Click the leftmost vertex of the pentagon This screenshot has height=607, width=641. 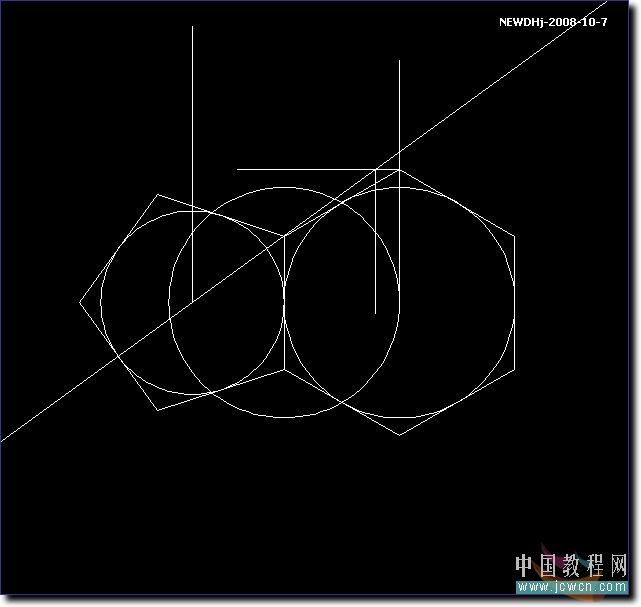[81, 301]
